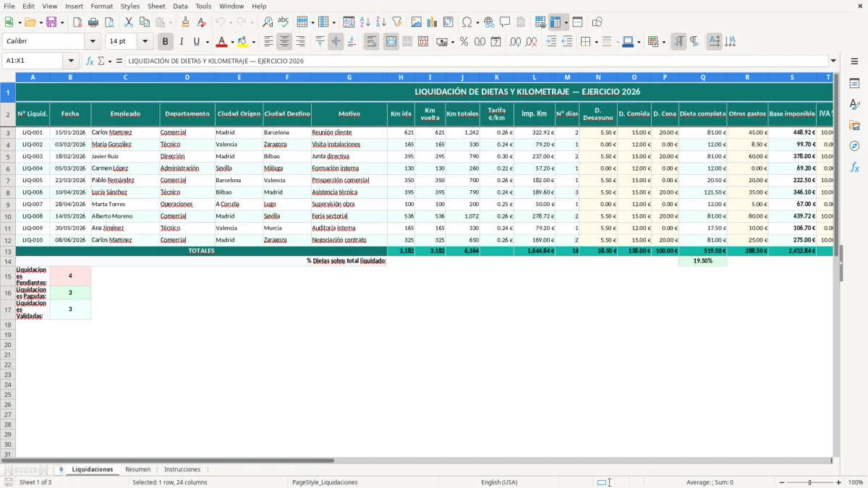Select column header H

tap(401, 77)
